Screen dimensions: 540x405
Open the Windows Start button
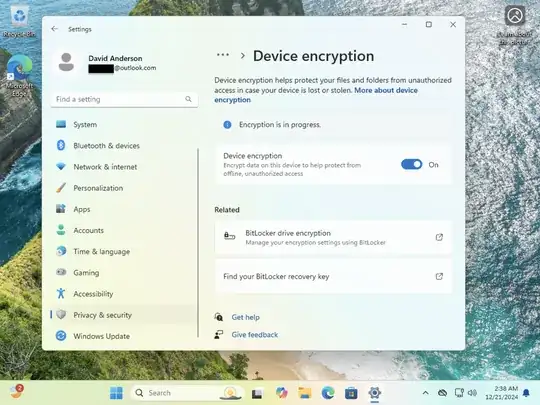click(116, 393)
